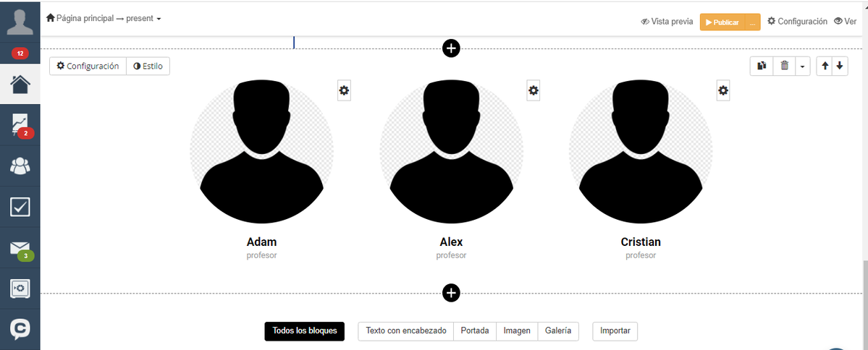This screenshot has height=350, width=868.
Task: Click the Ver eye icon link
Action: pyautogui.click(x=846, y=21)
